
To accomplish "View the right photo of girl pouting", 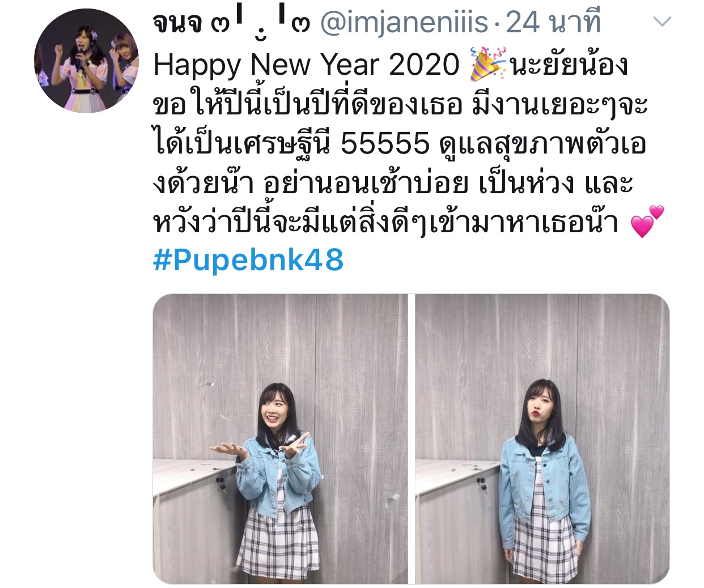I will point(542,438).
